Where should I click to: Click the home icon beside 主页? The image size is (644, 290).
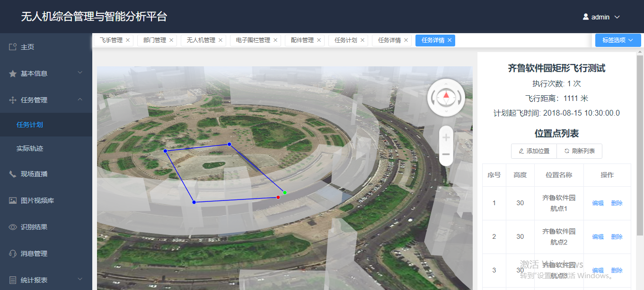[13, 47]
